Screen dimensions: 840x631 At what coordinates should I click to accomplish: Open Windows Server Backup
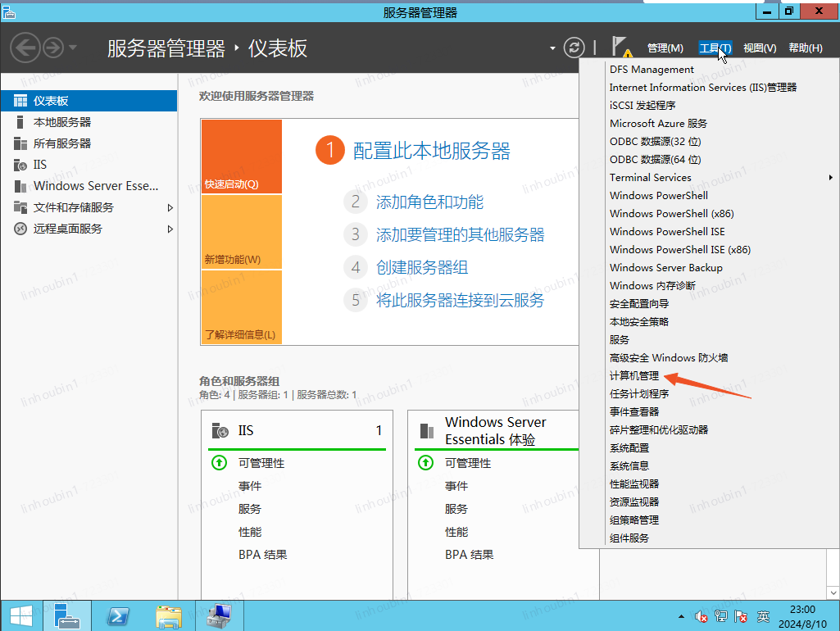click(666, 268)
